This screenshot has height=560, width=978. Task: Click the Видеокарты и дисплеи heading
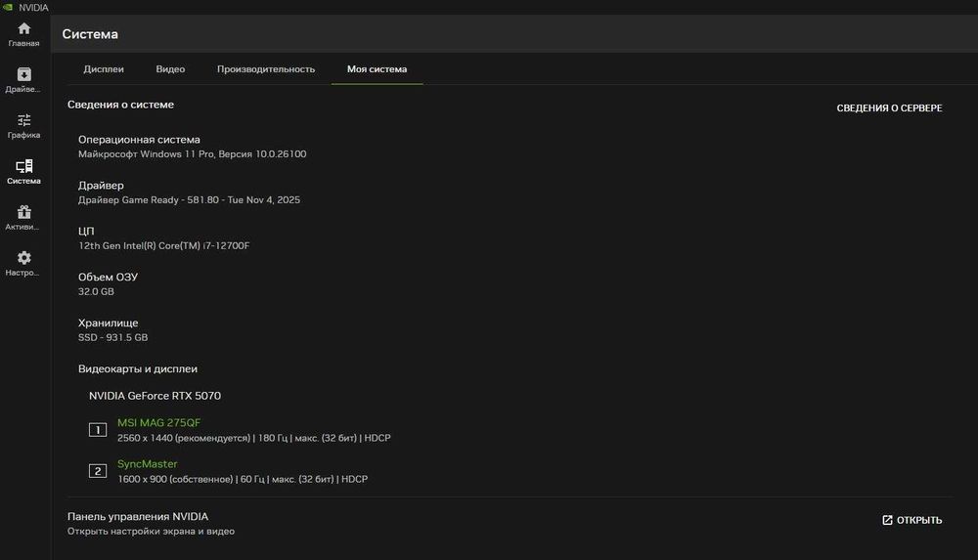click(137, 369)
